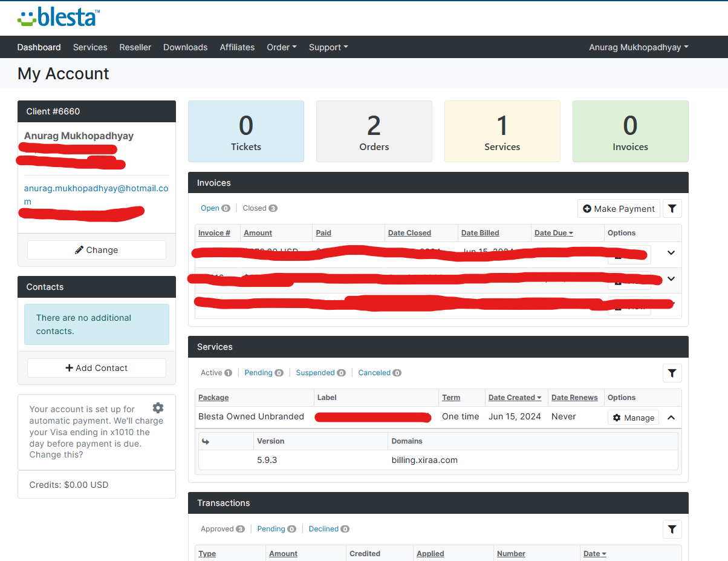728x561 pixels.
Task: Show Closed invoices tab
Action: pyautogui.click(x=260, y=208)
